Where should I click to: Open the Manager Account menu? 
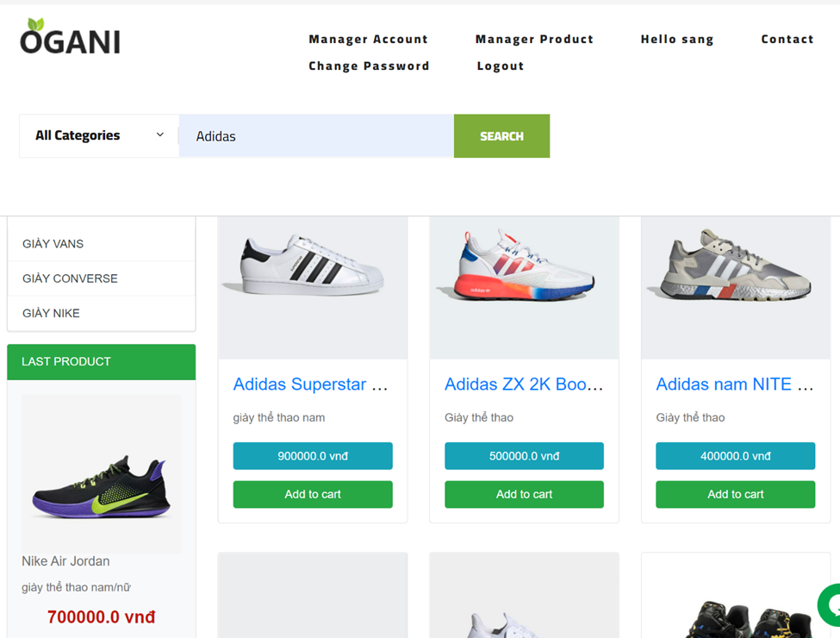[x=368, y=39]
